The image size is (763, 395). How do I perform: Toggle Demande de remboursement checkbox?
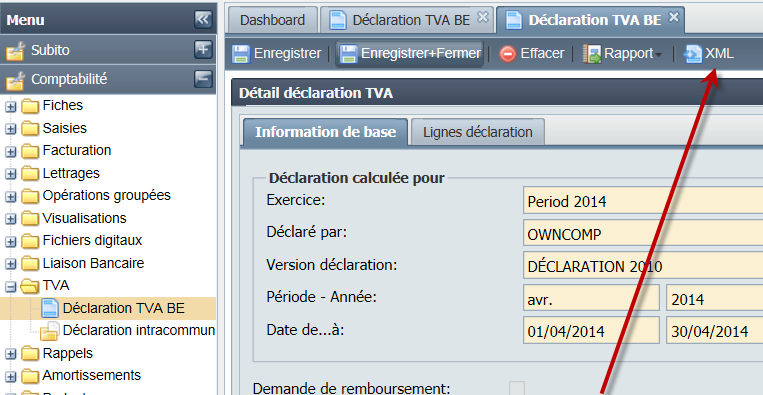[x=517, y=388]
